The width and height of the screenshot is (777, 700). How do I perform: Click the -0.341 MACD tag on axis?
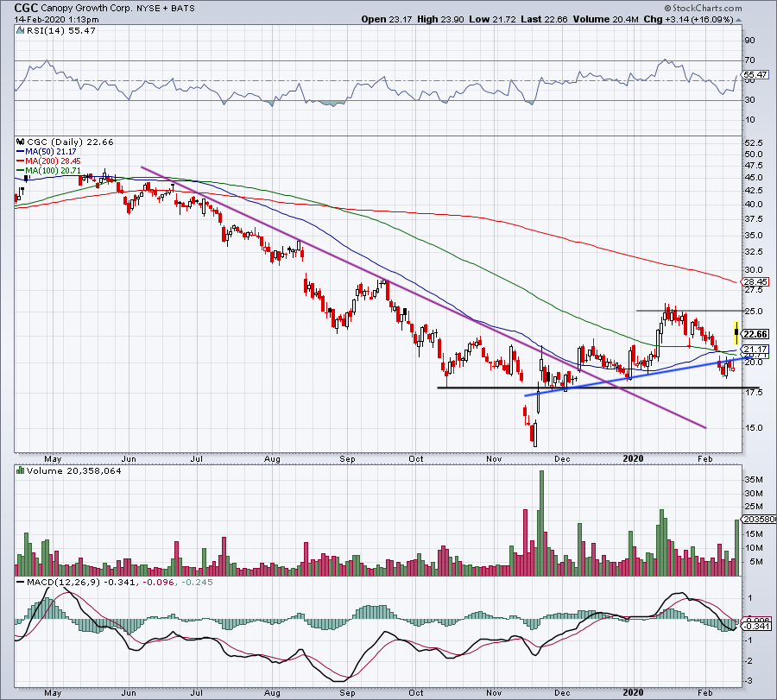point(756,626)
